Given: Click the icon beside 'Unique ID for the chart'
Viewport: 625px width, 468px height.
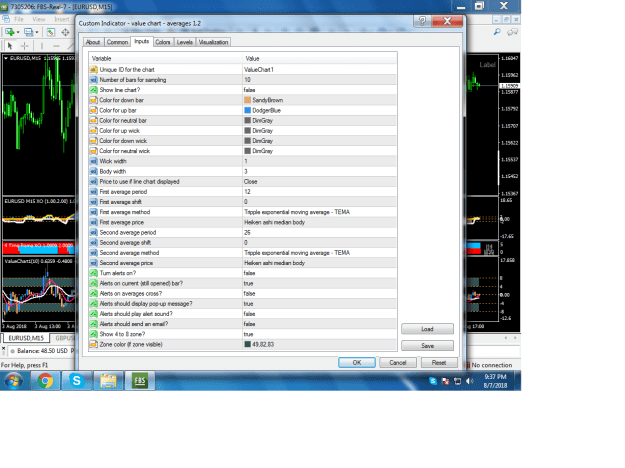Looking at the screenshot, I should point(94,69).
